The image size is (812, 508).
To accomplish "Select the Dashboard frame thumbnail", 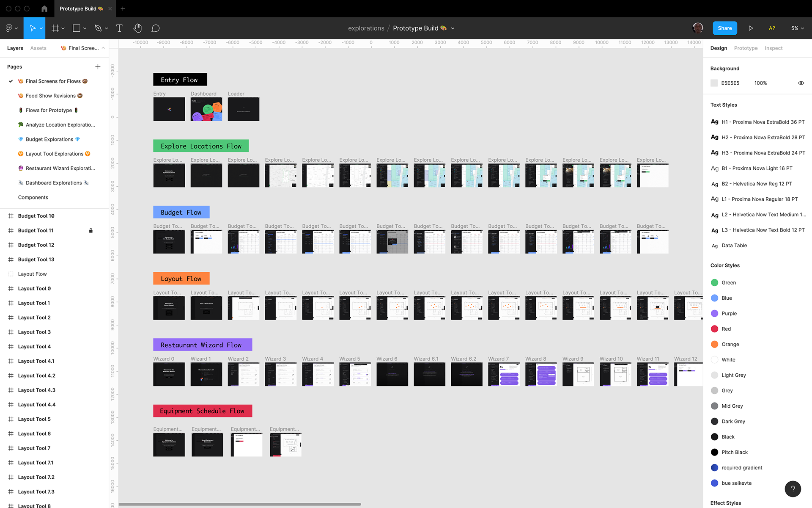I will click(x=206, y=109).
